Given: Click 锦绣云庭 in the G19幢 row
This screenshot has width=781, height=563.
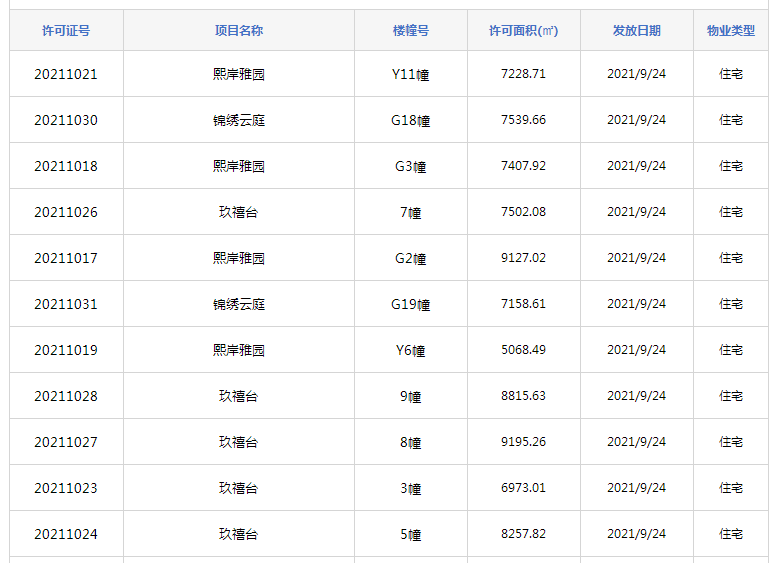Looking at the screenshot, I should point(239,304).
